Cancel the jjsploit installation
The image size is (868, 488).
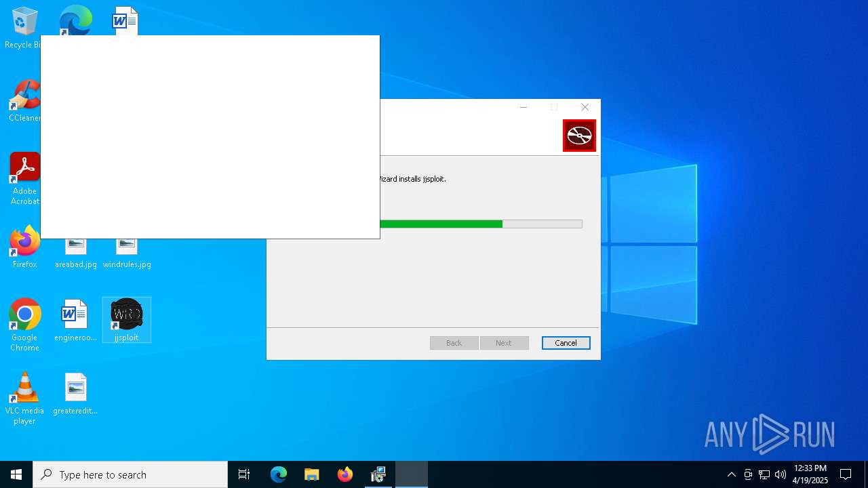(x=566, y=343)
